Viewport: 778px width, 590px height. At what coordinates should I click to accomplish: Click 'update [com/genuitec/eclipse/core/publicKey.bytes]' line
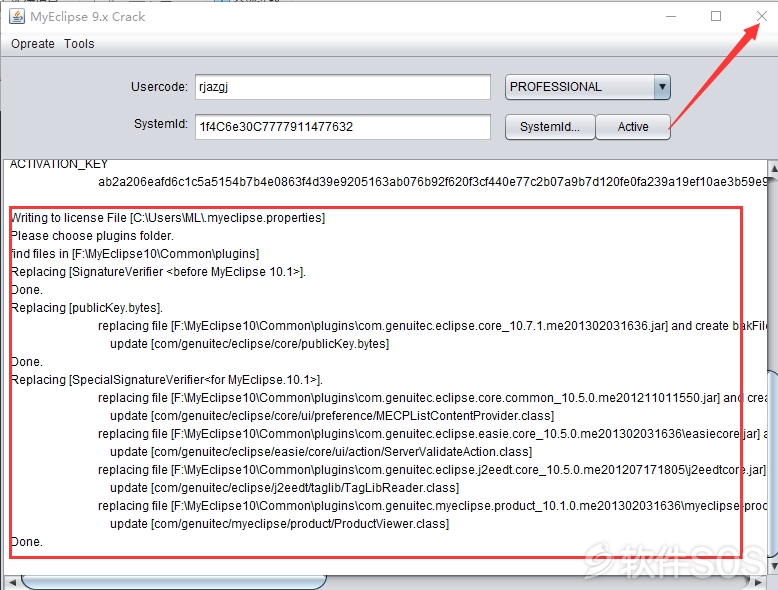[x=250, y=344]
